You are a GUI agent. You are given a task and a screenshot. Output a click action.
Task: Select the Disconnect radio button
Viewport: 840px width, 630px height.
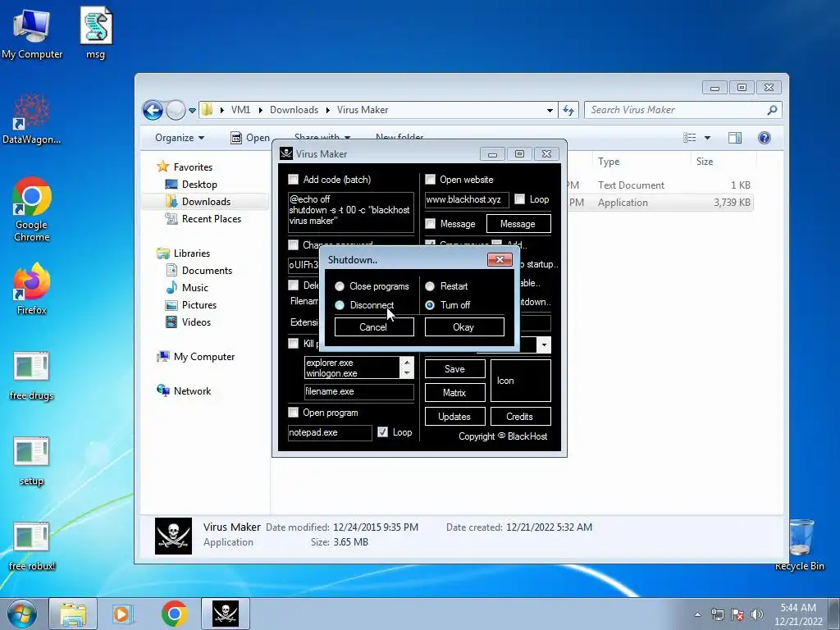pyautogui.click(x=340, y=305)
